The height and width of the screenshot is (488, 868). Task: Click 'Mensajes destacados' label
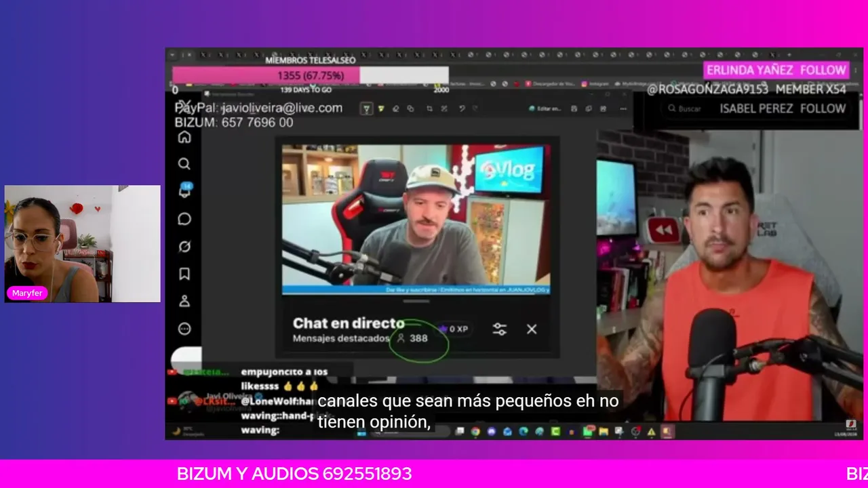click(341, 338)
